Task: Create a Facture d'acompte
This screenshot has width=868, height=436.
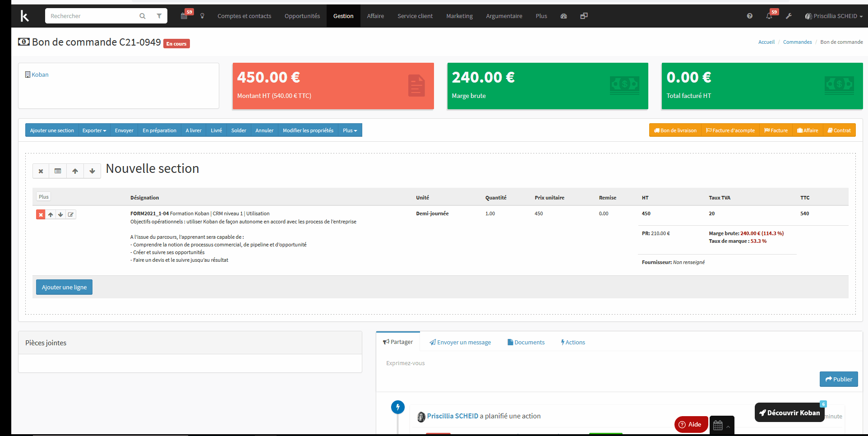Action: (730, 130)
